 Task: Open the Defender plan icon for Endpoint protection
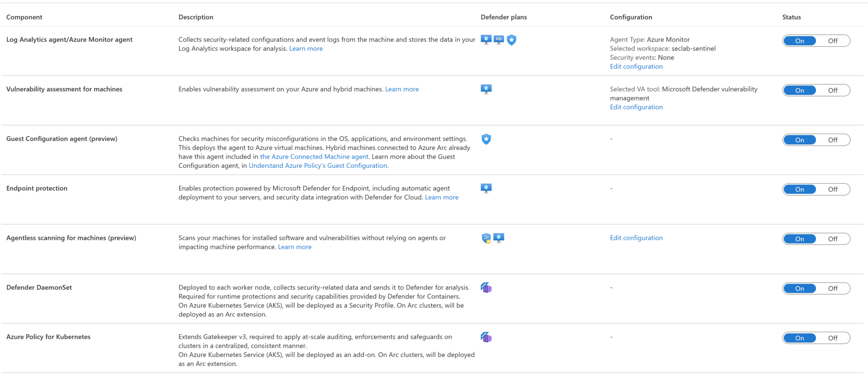[486, 188]
